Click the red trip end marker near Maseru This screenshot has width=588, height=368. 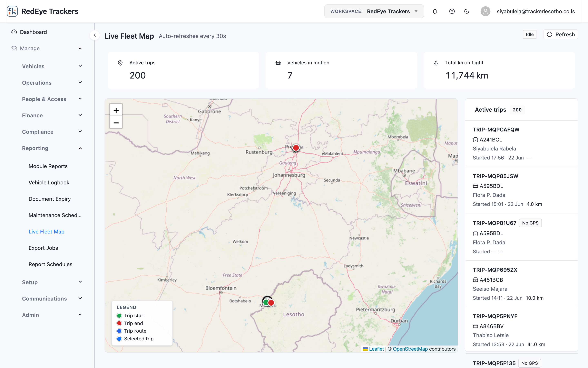[x=271, y=303]
